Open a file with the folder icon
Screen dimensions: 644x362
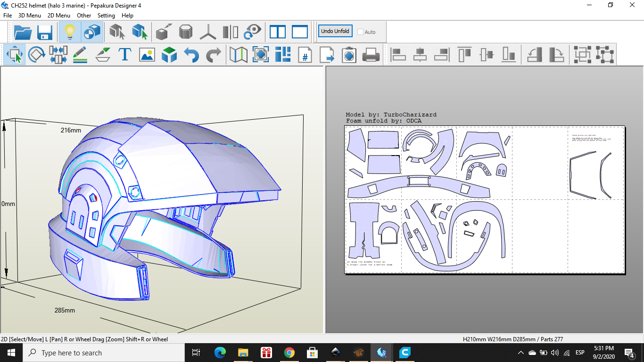click(x=23, y=32)
